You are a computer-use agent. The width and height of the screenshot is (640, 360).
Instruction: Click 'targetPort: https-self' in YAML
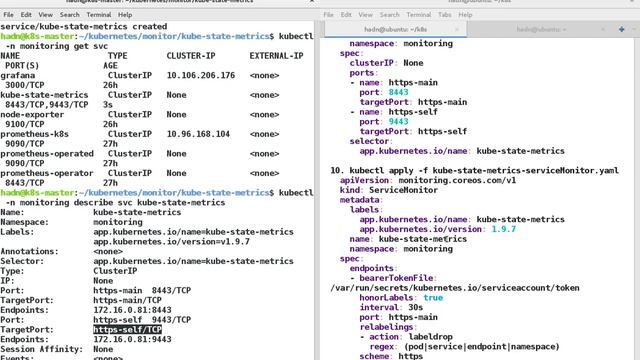413,131
